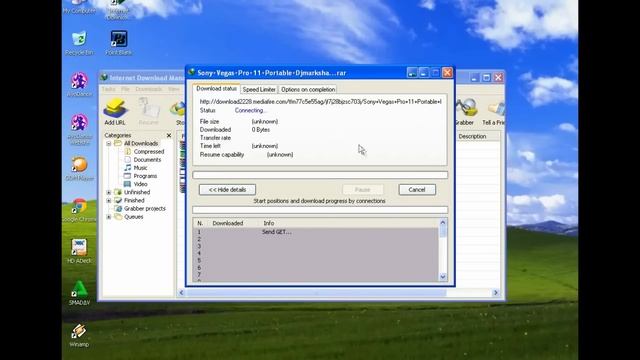Image resolution: width=640 pixels, height=360 pixels.
Task: Click the disabled Pause button
Action: [x=362, y=190]
